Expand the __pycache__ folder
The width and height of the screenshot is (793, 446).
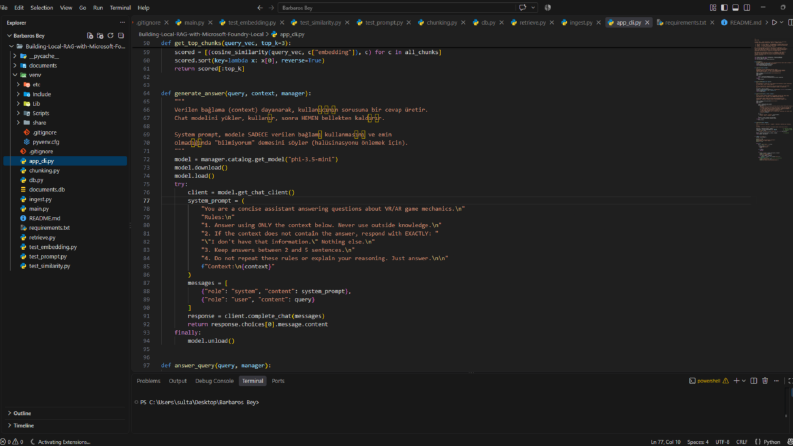coord(15,56)
